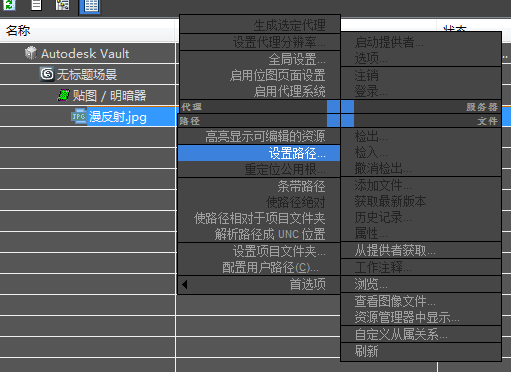Click 检入... in file menu
511x372 pixels.
pyautogui.click(x=421, y=152)
